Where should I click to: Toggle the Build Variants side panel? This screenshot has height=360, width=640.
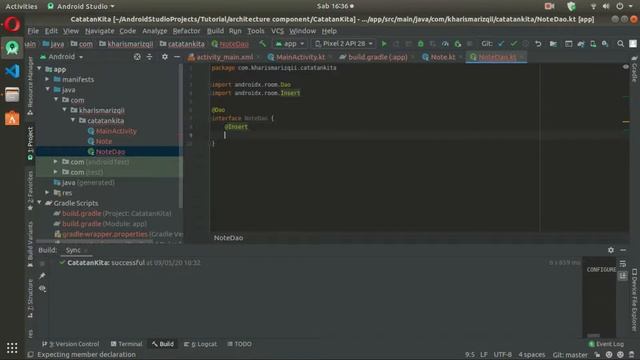pyautogui.click(x=30, y=244)
